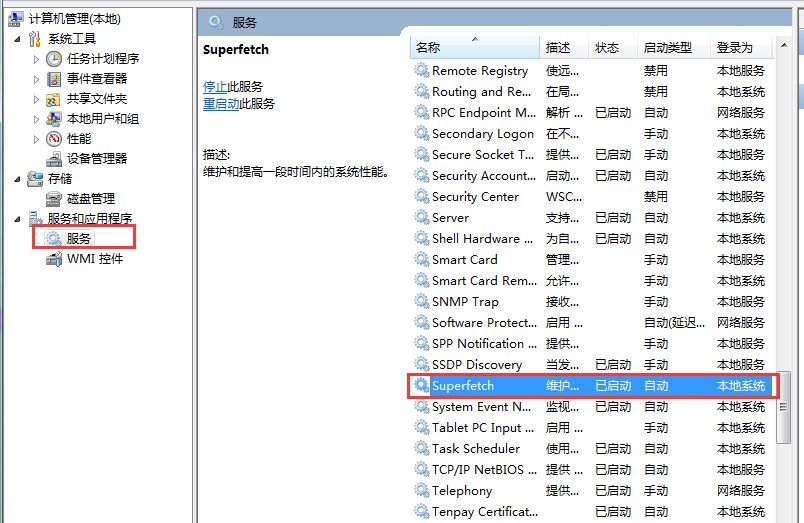Viewport: 804px width, 523px height.
Task: Sort by the 登录为 column header
Action: coord(741,48)
